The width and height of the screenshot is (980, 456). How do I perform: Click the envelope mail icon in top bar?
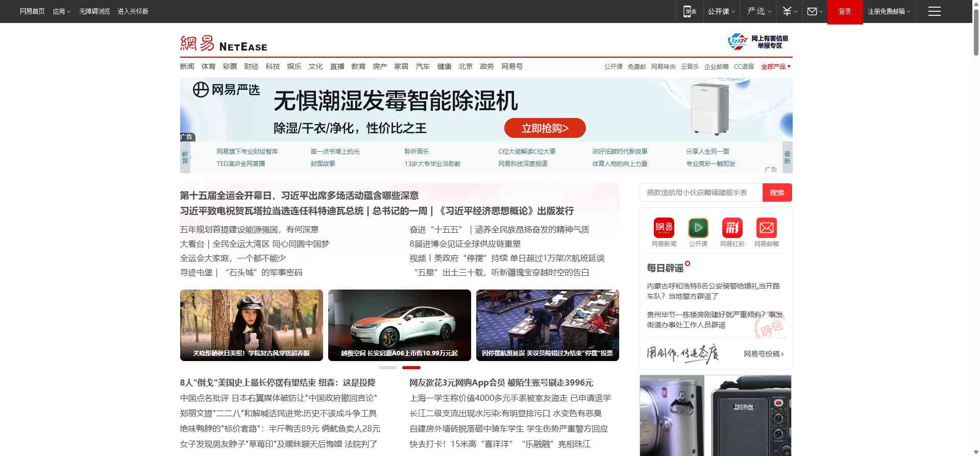[813, 11]
